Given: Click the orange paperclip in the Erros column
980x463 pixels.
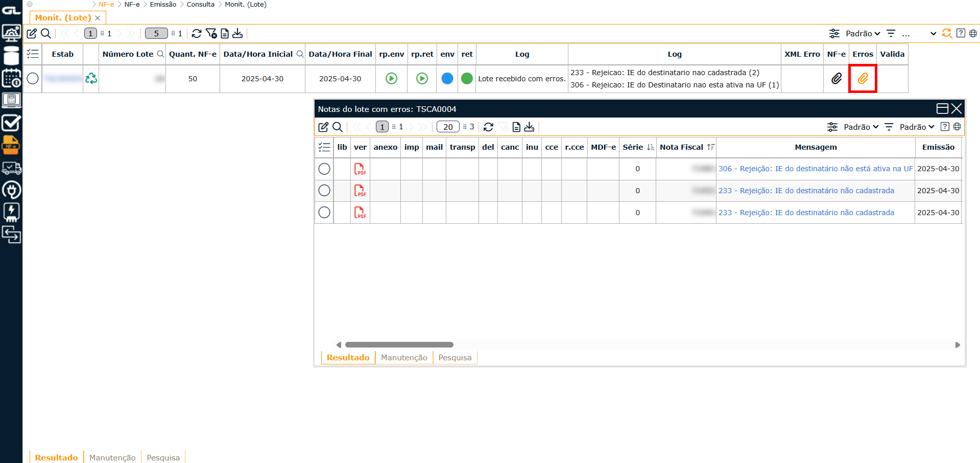Looking at the screenshot, I should tap(863, 79).
